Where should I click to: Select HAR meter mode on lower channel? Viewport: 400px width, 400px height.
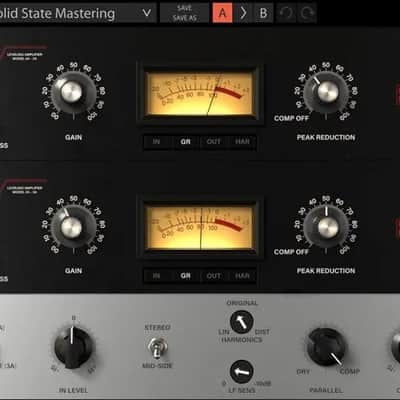pyautogui.click(x=242, y=276)
